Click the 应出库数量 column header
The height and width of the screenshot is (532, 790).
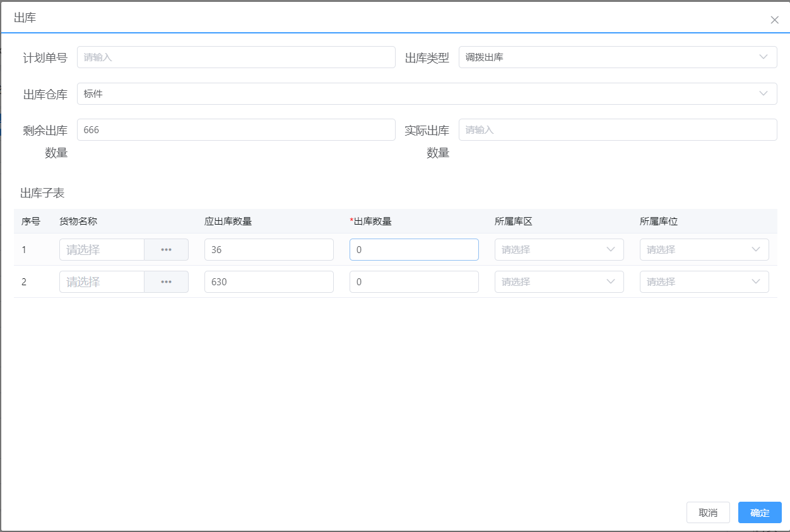[228, 222]
